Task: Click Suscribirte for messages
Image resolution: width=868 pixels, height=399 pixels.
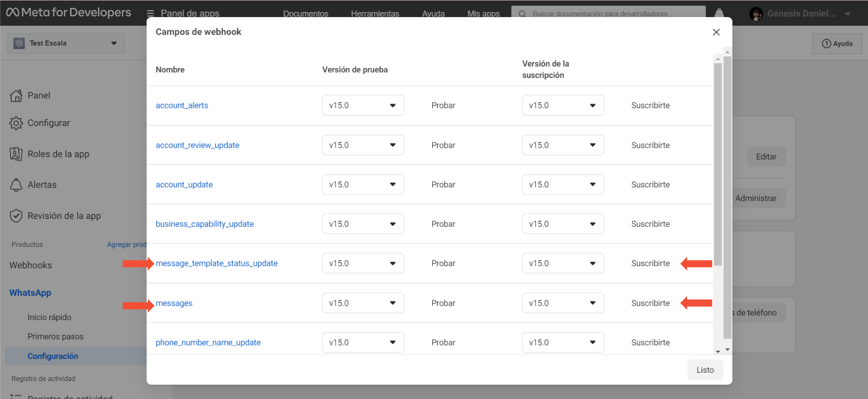Action: point(651,303)
